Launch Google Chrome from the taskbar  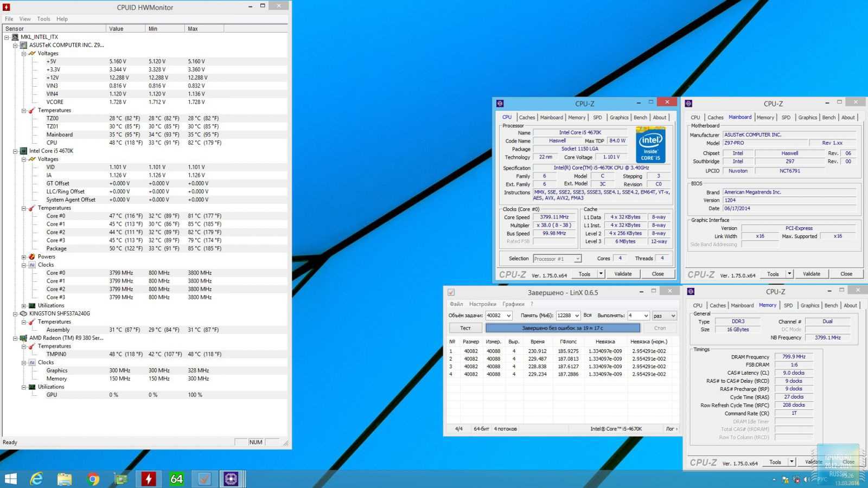[x=93, y=479]
